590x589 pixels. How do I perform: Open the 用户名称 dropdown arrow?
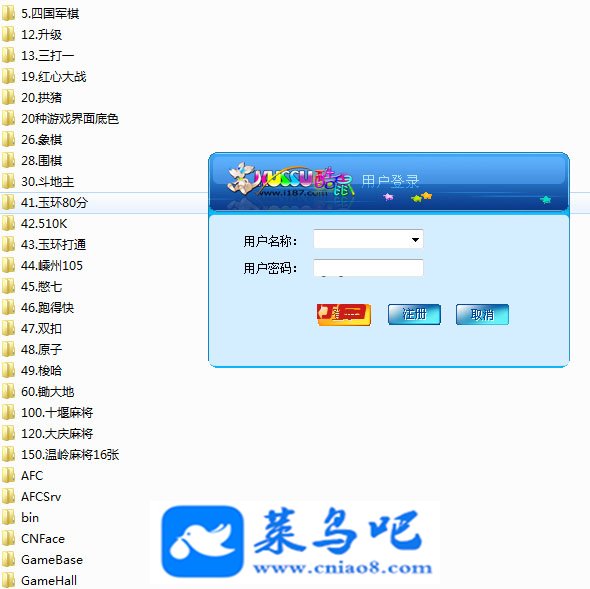415,239
